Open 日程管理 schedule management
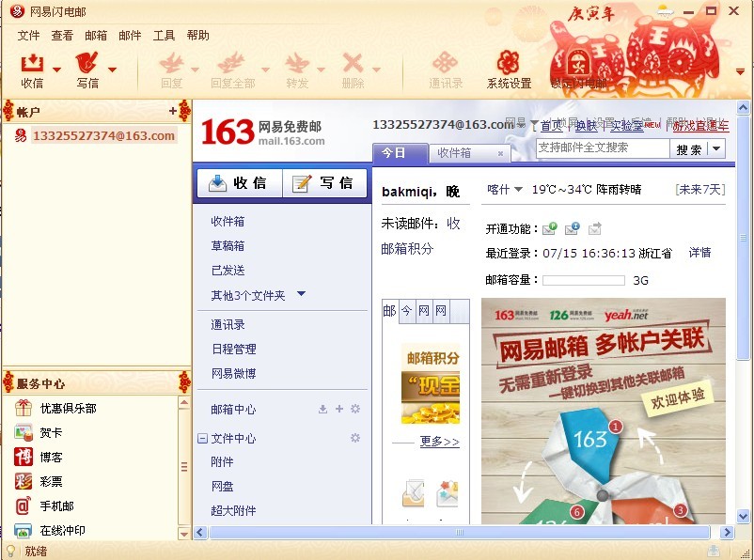This screenshot has width=754, height=560. [234, 349]
